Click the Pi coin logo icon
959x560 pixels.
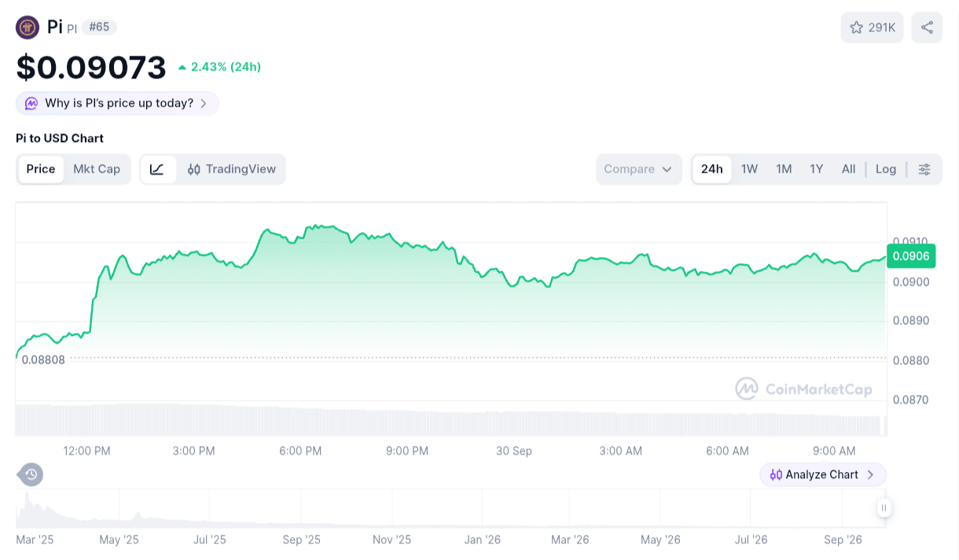point(28,27)
